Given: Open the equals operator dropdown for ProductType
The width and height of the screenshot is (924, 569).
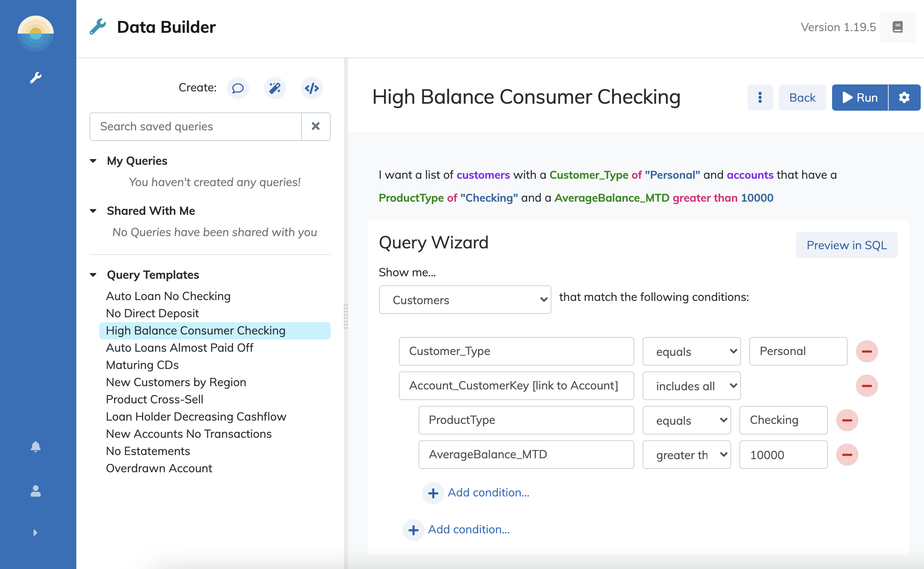Looking at the screenshot, I should [687, 420].
